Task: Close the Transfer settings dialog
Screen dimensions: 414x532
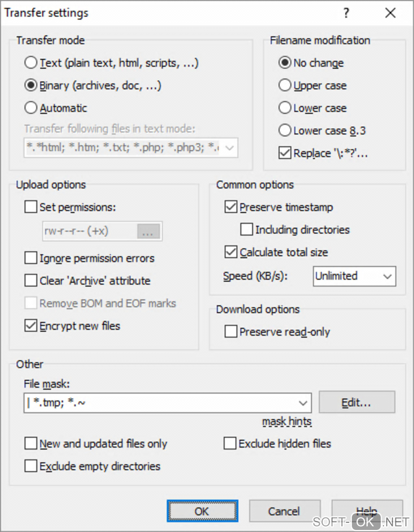Action: point(390,13)
